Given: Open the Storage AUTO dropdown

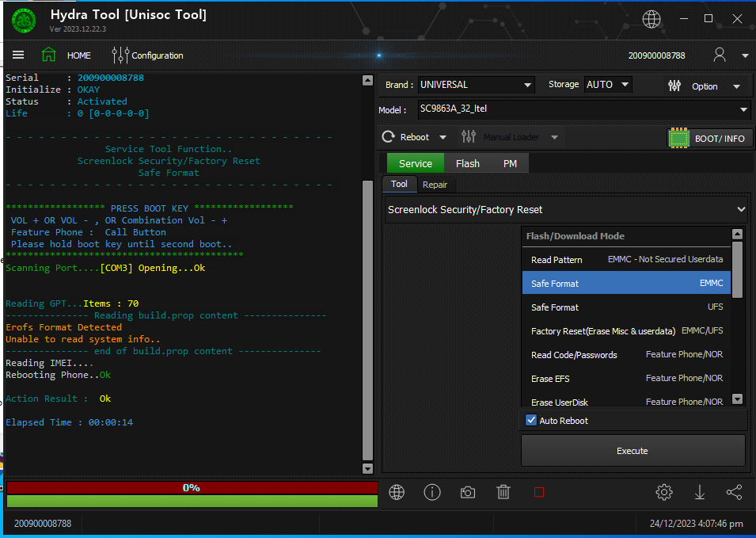Looking at the screenshot, I should (607, 85).
